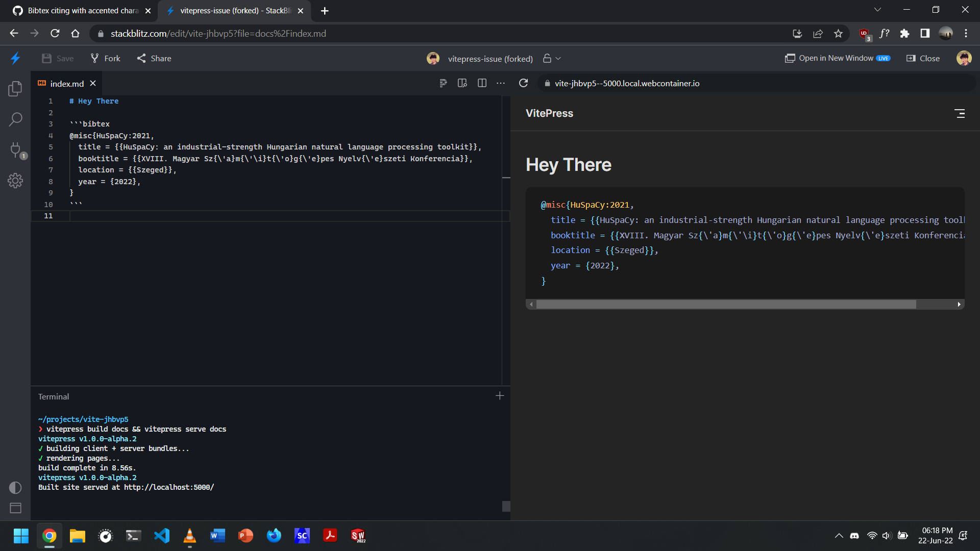
Task: Open the editor more-actions ellipsis menu
Action: pyautogui.click(x=501, y=83)
